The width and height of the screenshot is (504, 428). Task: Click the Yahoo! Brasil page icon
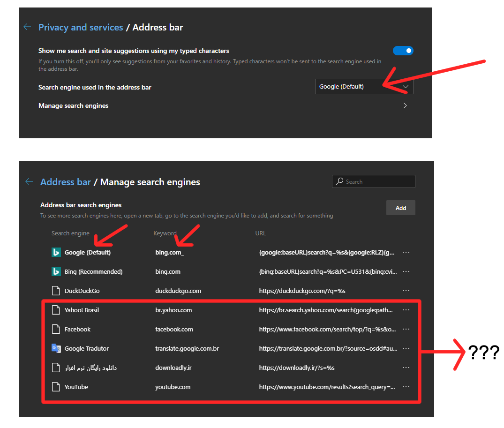coord(56,310)
